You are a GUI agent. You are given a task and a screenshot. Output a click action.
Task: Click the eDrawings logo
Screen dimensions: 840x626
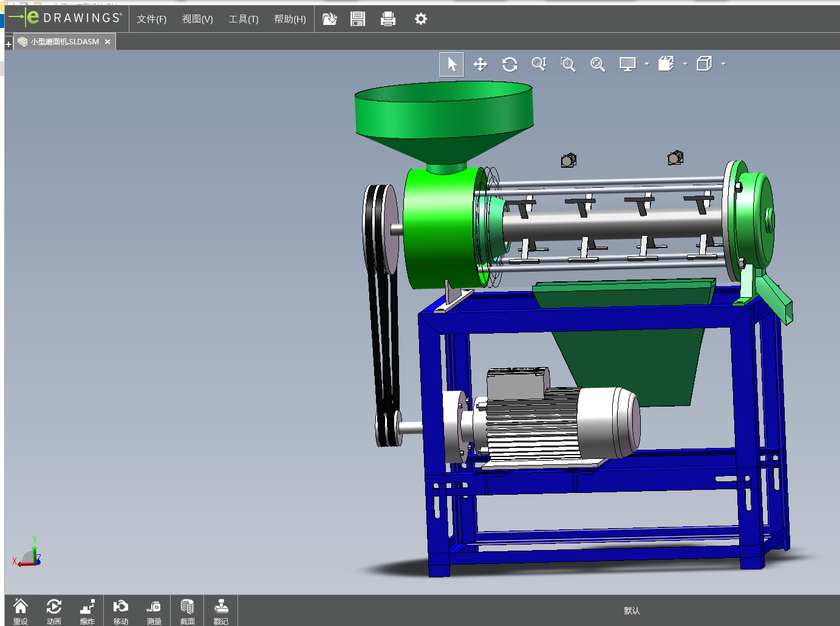(66, 18)
